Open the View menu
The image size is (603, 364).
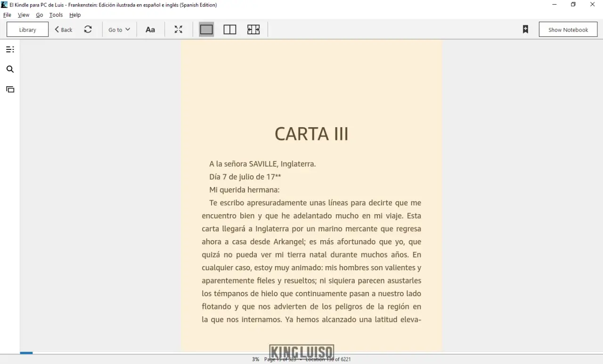[x=24, y=15]
